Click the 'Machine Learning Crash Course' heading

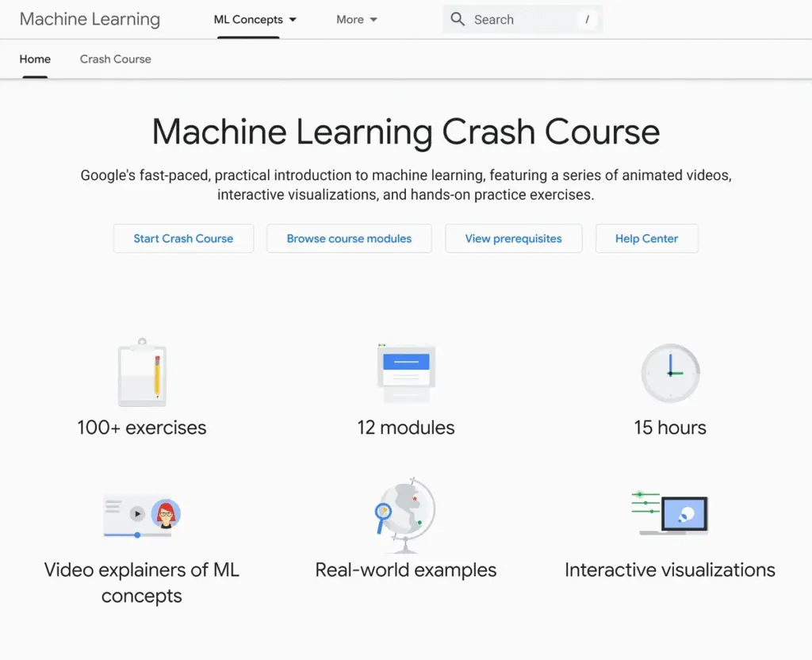(x=406, y=132)
